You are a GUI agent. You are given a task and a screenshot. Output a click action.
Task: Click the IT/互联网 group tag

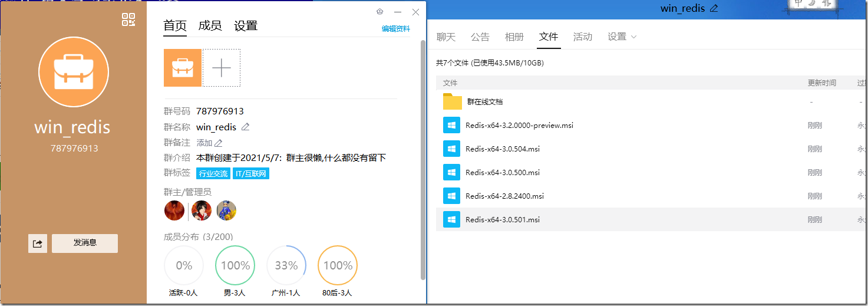pyautogui.click(x=251, y=173)
